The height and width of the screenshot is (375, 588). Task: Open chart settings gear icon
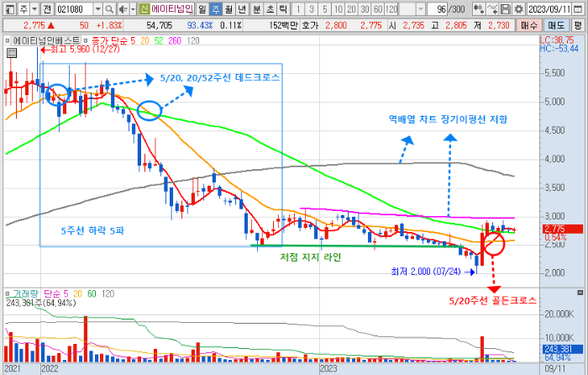(x=518, y=8)
